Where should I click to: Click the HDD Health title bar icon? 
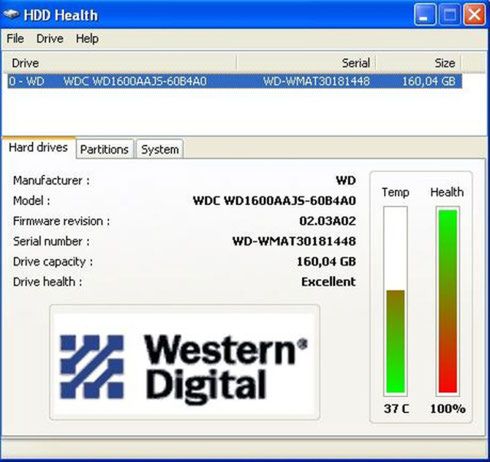pos(11,15)
